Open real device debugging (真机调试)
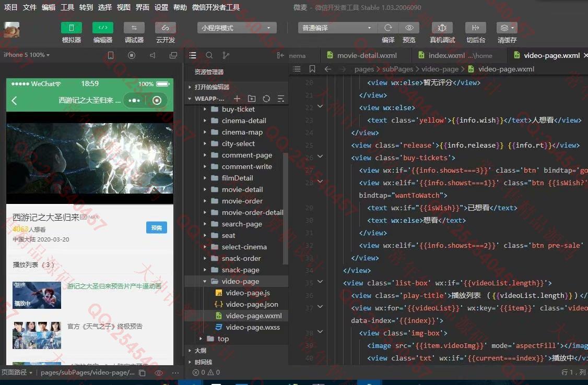The width and height of the screenshot is (588, 385). [x=442, y=28]
